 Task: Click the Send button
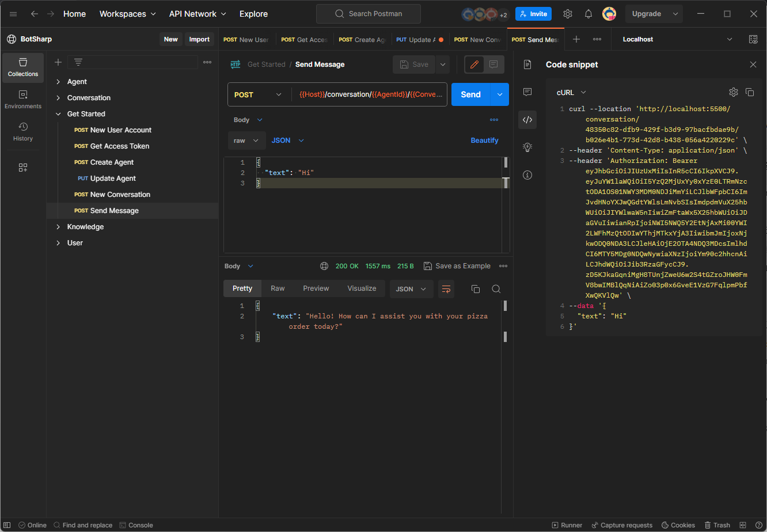coord(470,94)
